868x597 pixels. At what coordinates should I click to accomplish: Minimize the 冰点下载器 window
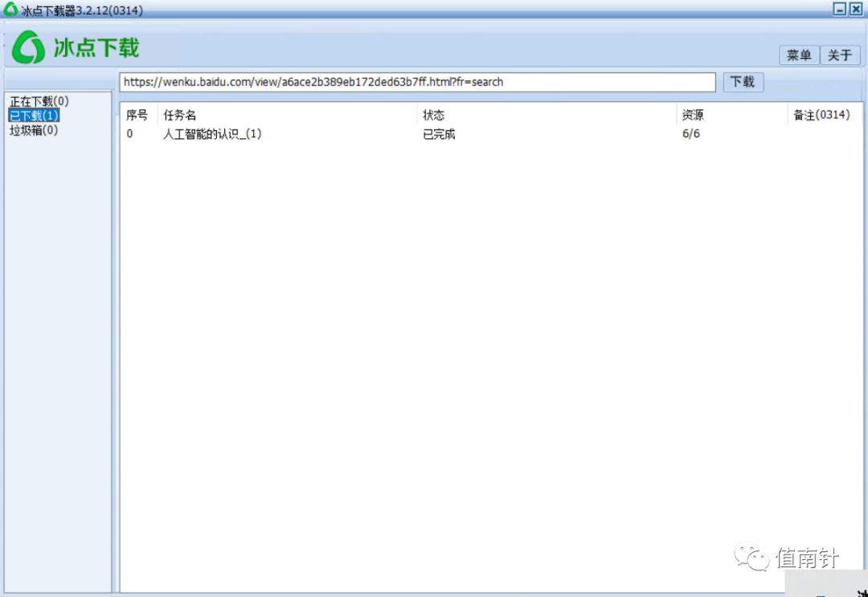click(x=841, y=9)
